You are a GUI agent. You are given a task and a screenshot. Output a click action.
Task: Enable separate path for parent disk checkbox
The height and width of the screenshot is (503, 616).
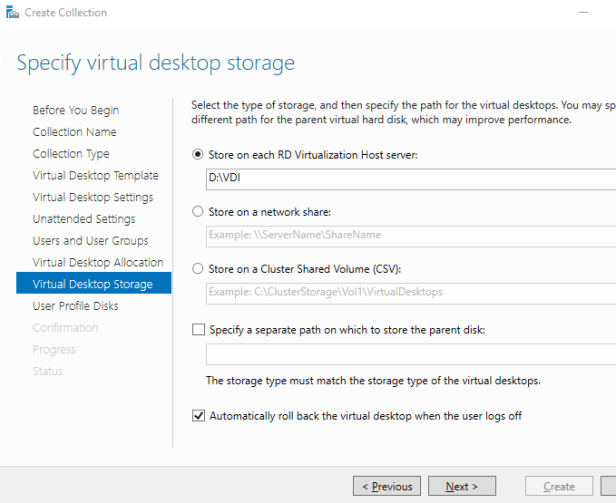(198, 329)
